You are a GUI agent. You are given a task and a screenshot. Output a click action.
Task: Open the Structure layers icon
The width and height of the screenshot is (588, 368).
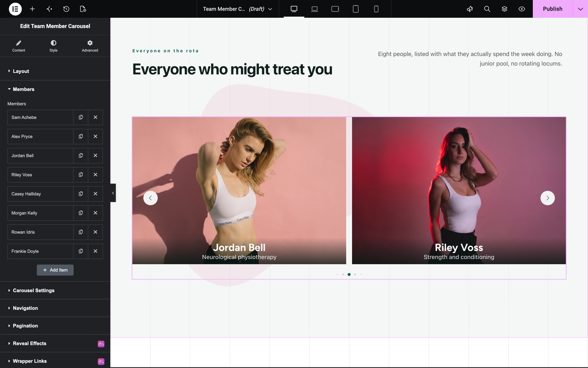tap(505, 9)
